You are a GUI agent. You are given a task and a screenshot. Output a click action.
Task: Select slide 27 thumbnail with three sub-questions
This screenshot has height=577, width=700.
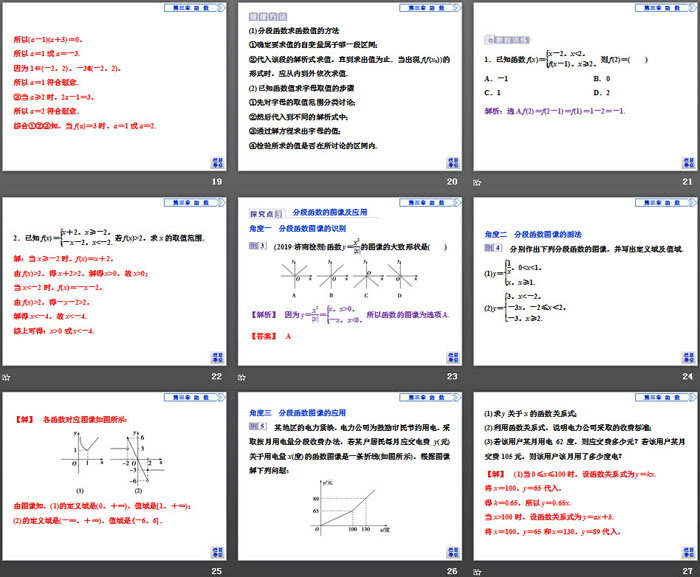[x=585, y=477]
